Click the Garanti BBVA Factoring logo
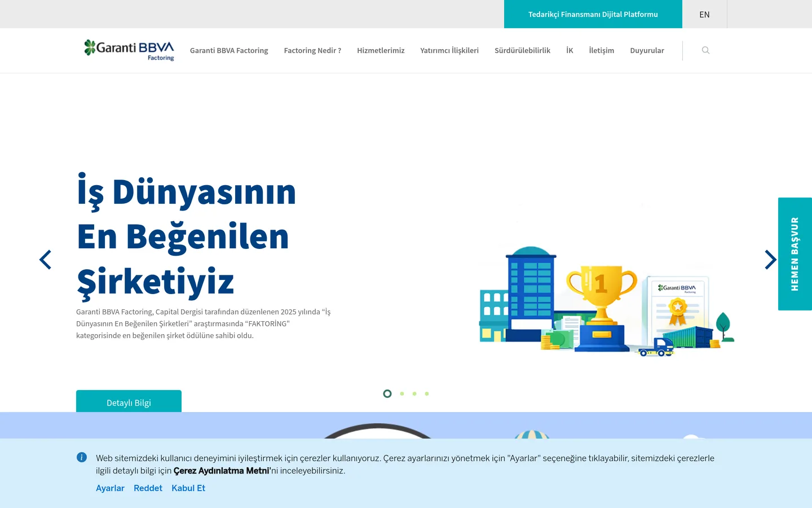Viewport: 812px width, 508px height. point(129,50)
